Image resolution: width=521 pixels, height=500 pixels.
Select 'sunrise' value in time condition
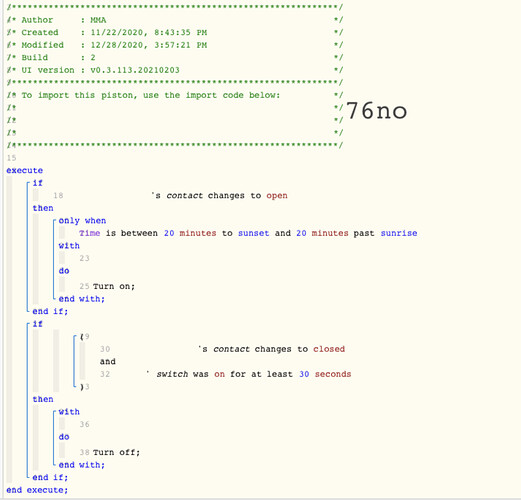399,233
